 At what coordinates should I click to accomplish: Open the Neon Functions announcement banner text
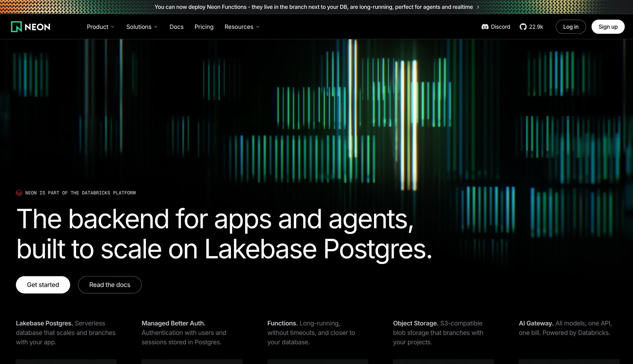314,7
